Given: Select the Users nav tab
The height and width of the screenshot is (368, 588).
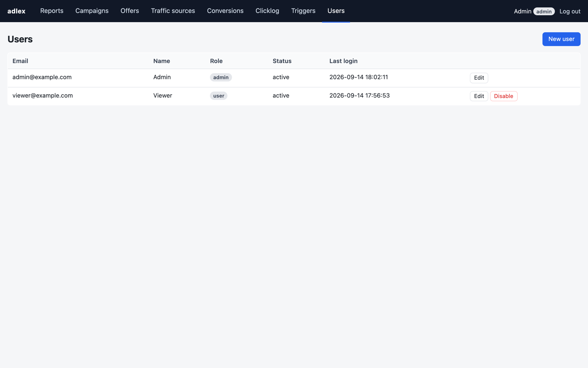Looking at the screenshot, I should [x=336, y=11].
